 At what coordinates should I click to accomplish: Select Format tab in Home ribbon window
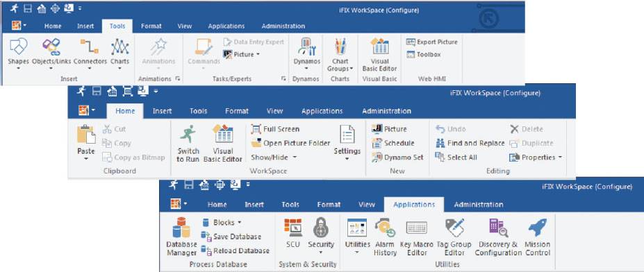click(x=237, y=111)
